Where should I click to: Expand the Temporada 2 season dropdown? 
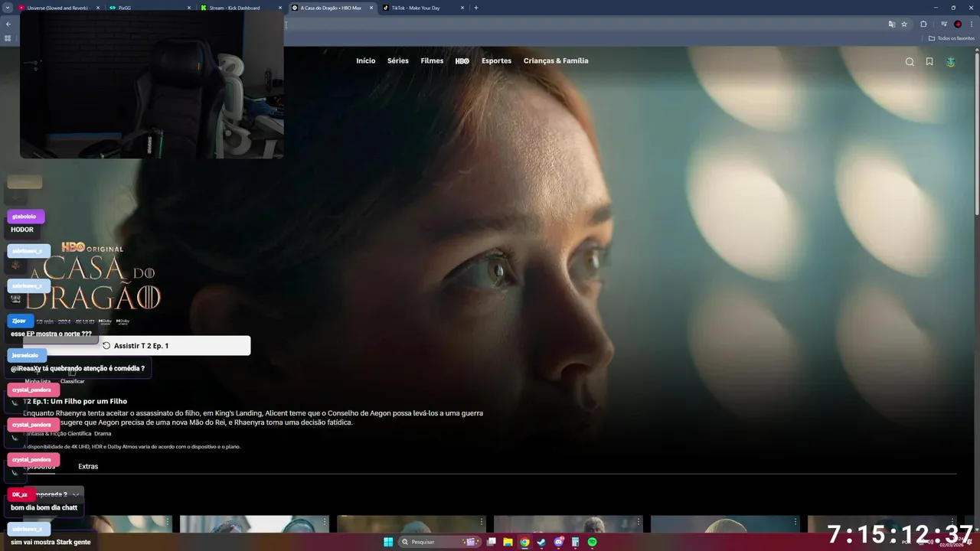[x=52, y=494]
